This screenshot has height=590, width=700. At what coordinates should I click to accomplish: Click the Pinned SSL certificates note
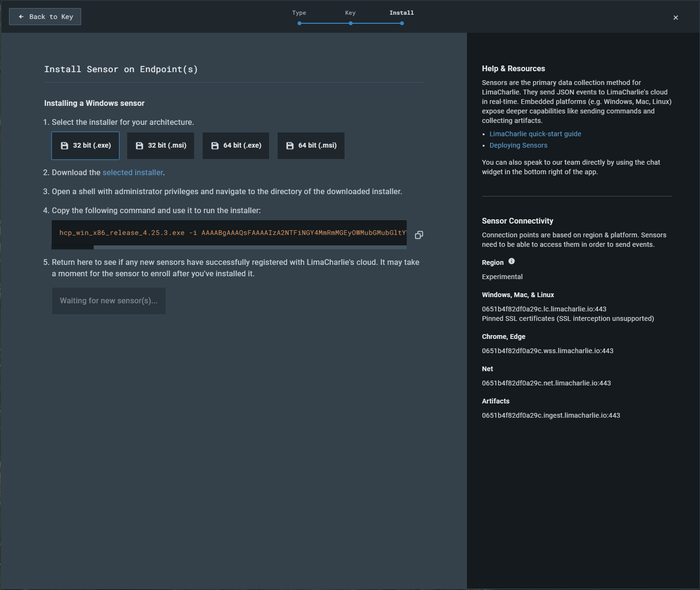(568, 318)
